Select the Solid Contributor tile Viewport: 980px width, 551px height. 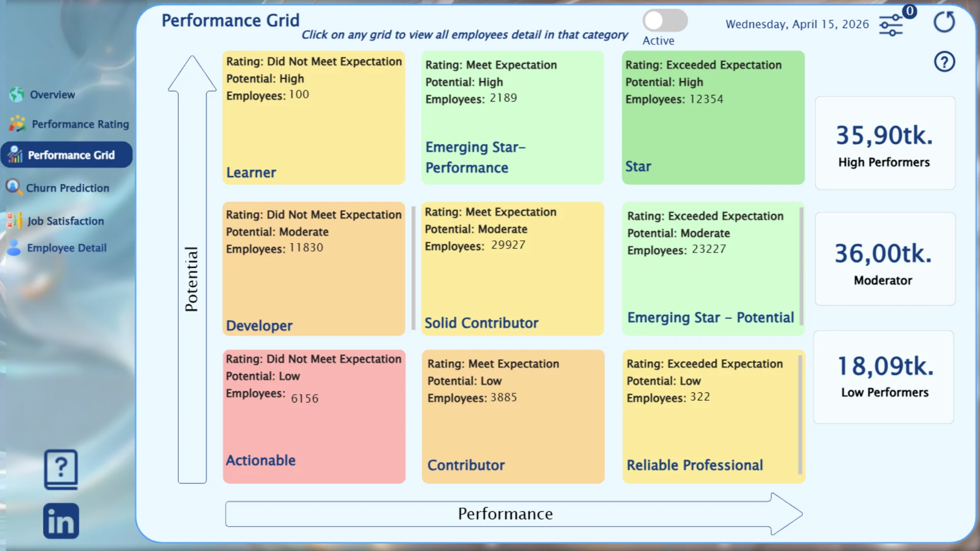[512, 269]
